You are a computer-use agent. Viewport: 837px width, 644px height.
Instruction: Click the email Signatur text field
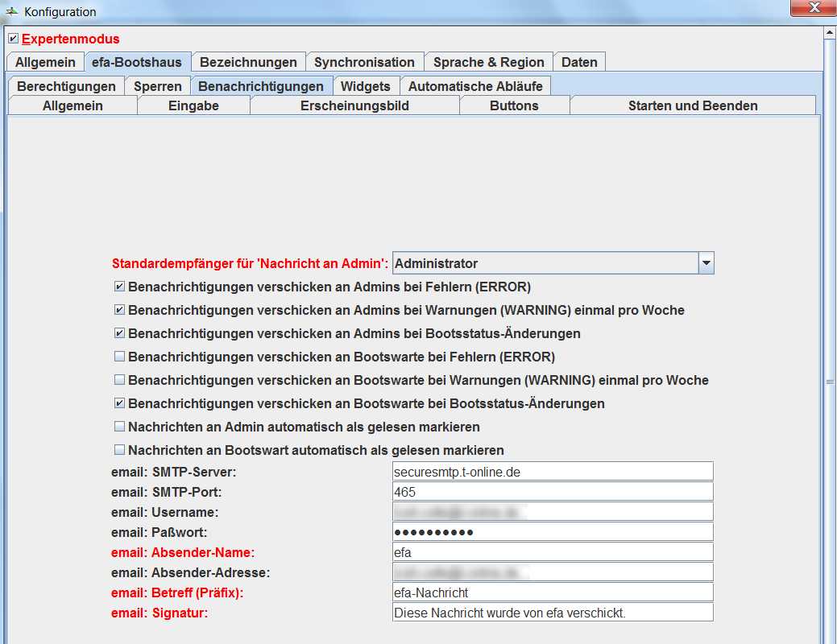click(x=553, y=613)
